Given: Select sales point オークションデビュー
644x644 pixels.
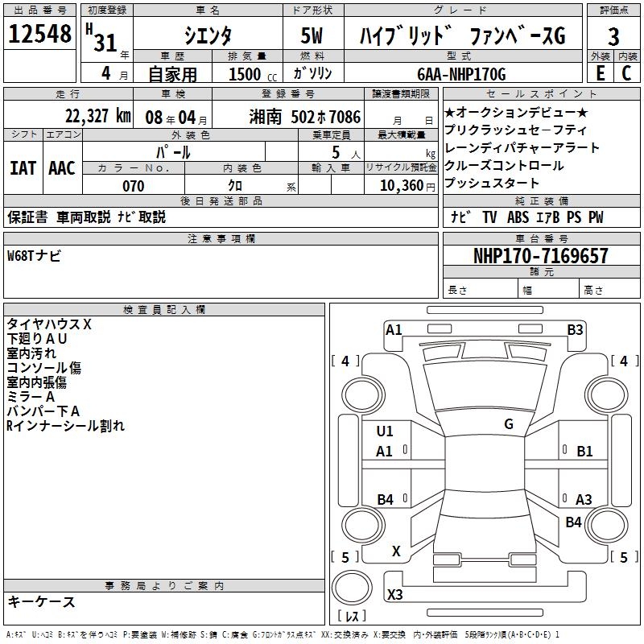Looking at the screenshot, I should 516,112.
